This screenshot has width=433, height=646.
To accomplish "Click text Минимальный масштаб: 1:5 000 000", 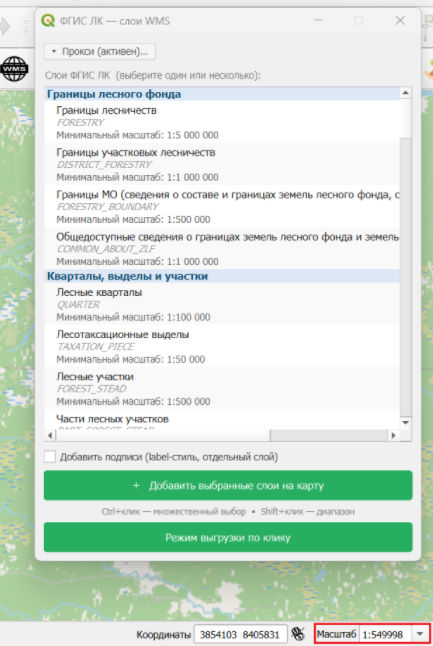I will pyautogui.click(x=138, y=135).
